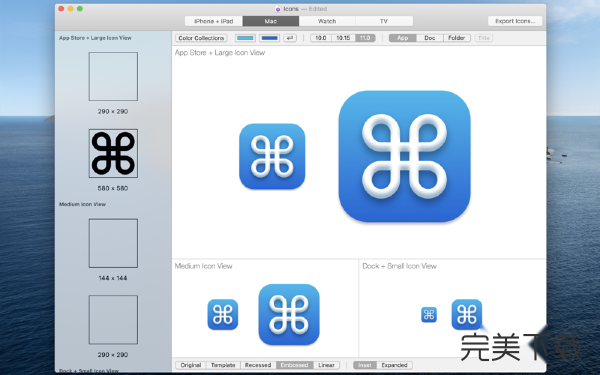Click the 580 × 580 size label

(113, 188)
